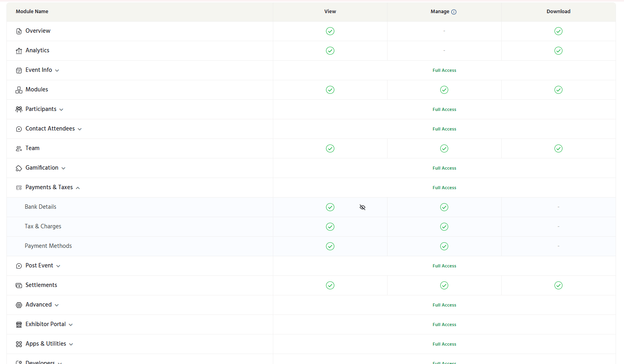
Task: Click the View column header
Action: point(330,12)
